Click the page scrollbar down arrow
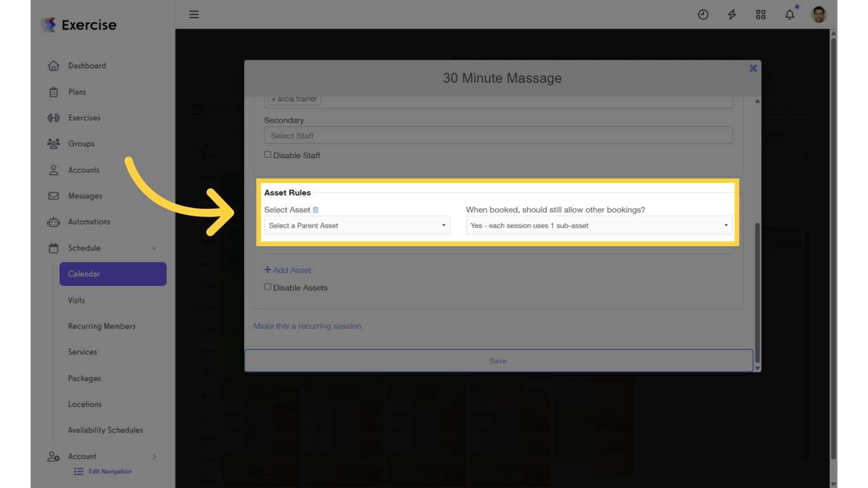868x488 pixels. click(833, 484)
